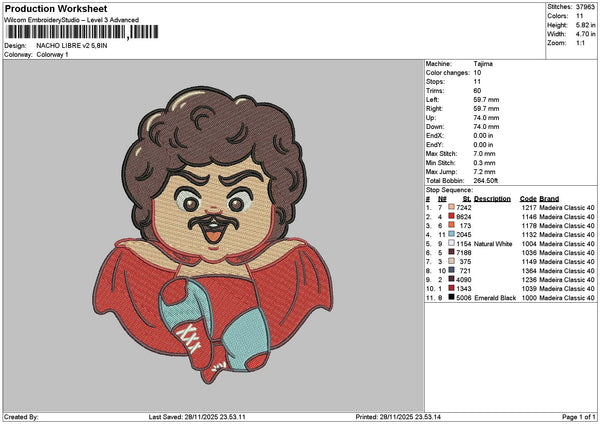Click the Total Bobbin value '264.50ft'
The height and width of the screenshot is (424, 600).
click(486, 181)
